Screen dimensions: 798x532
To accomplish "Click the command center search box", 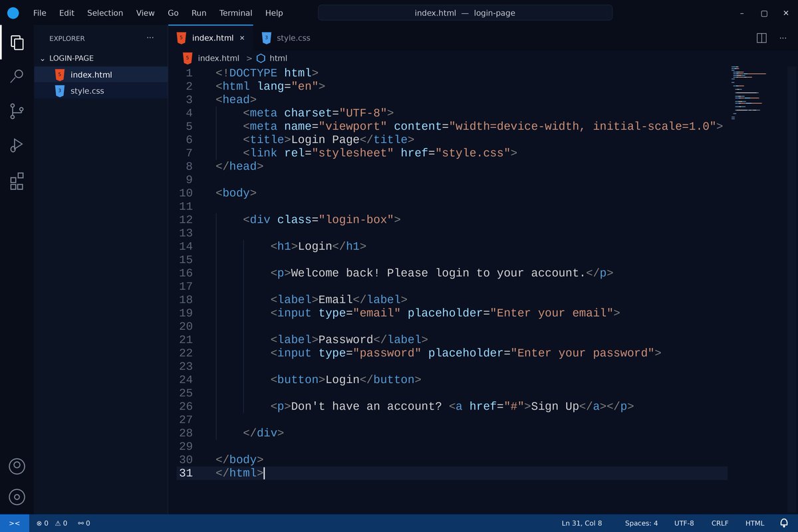I will pyautogui.click(x=465, y=13).
